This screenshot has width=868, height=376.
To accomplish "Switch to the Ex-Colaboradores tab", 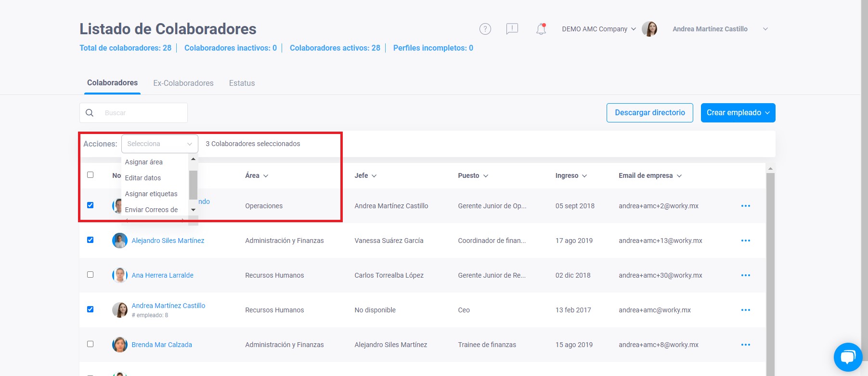I will pos(183,83).
